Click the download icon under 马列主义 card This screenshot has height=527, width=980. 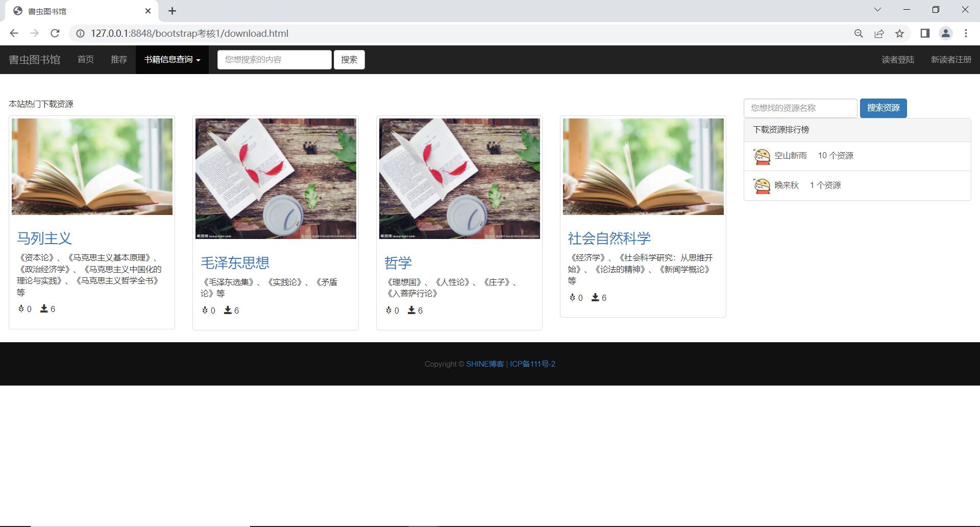coord(44,309)
